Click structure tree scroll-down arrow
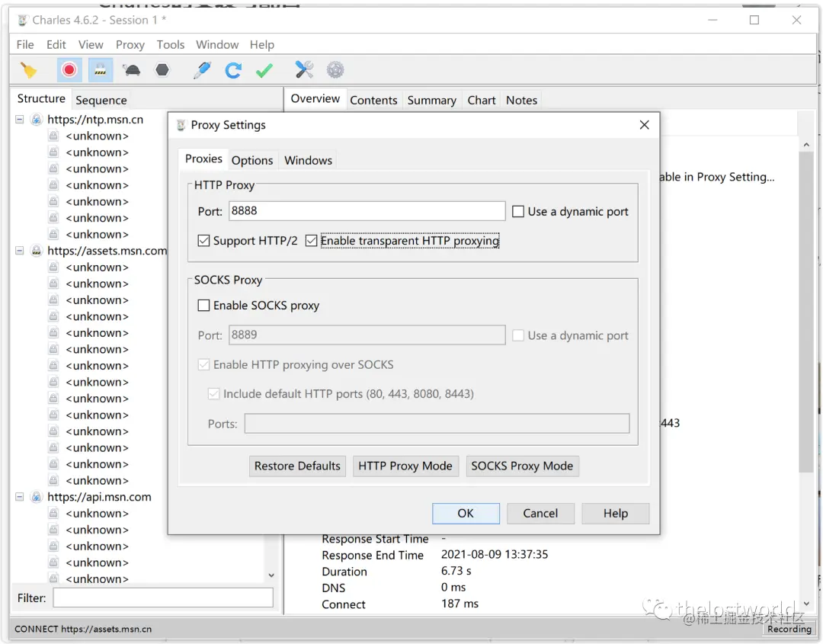 (x=271, y=575)
